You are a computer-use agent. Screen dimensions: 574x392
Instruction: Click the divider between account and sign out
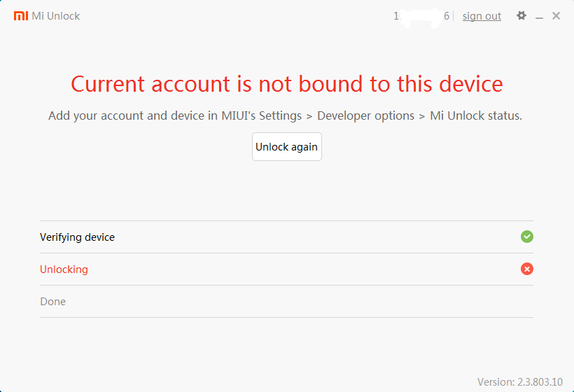454,16
